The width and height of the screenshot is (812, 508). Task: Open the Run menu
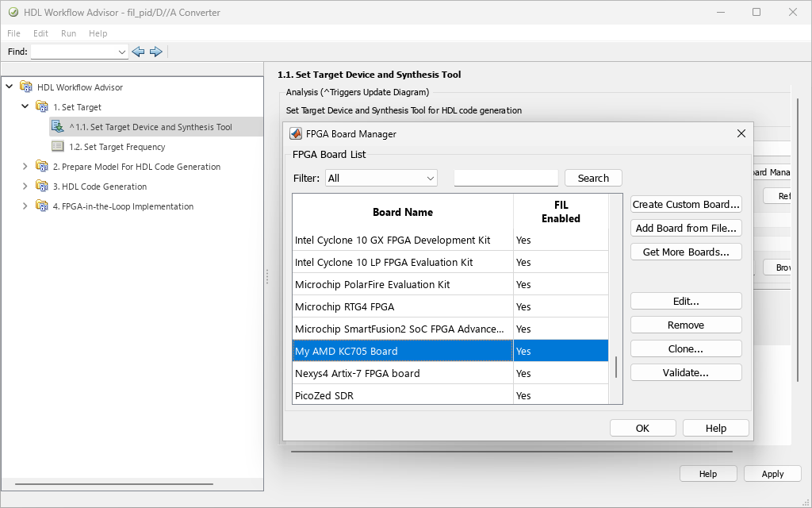pyautogui.click(x=69, y=33)
